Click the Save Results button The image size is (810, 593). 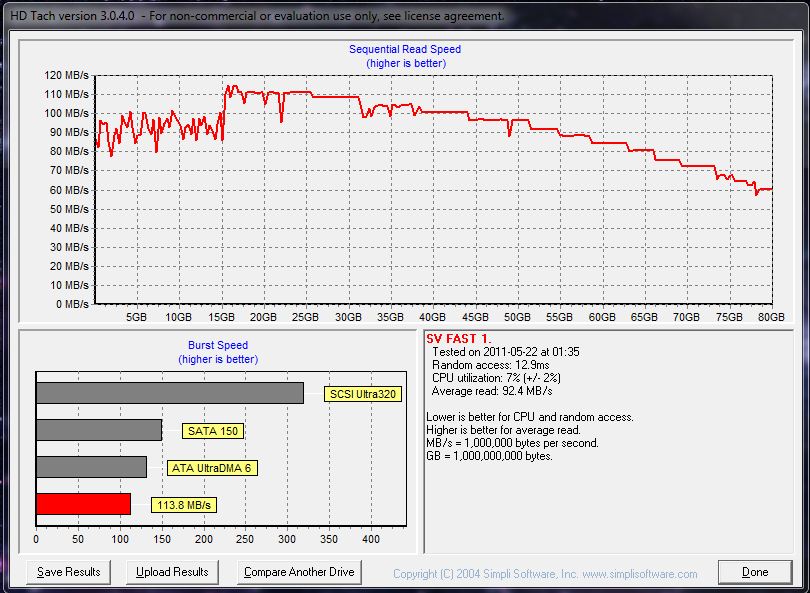69,572
